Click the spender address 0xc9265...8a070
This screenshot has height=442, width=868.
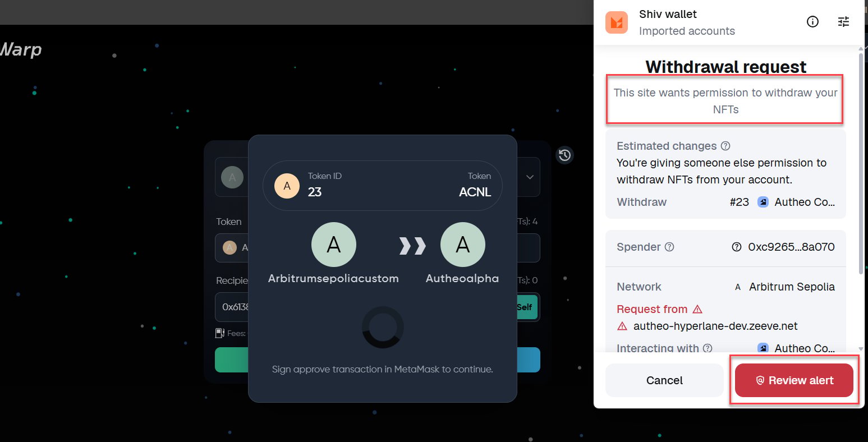tap(791, 247)
